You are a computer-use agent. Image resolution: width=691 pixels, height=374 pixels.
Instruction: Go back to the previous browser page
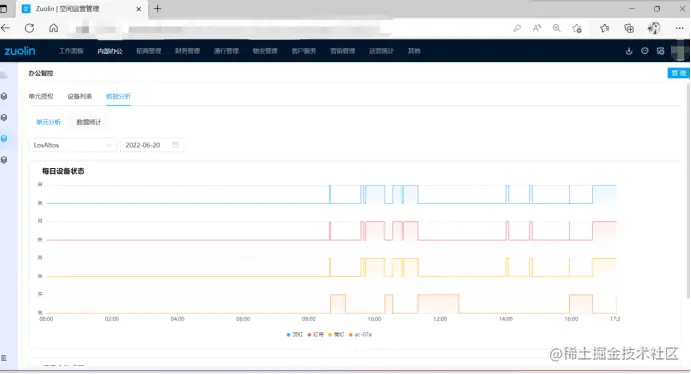tap(5, 28)
